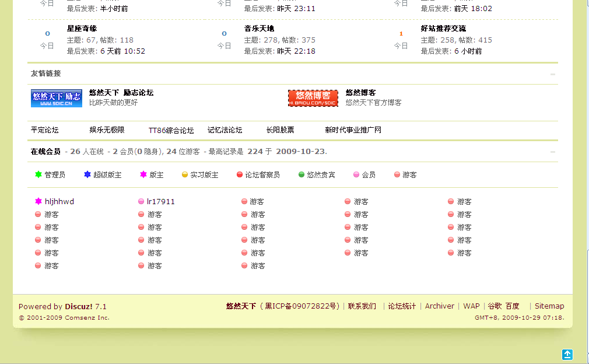589x364 pixels.
Task: Open the Archiver link in footer
Action: pyautogui.click(x=439, y=306)
